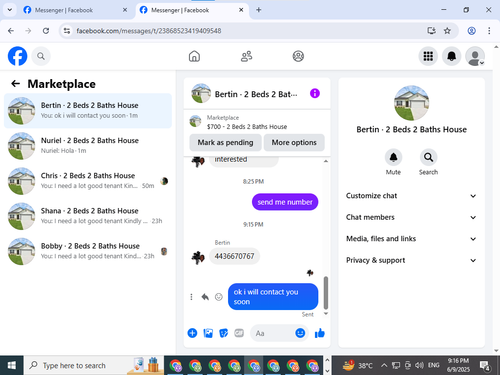The width and height of the screenshot is (500, 375).
Task: Open the Chris conversation in list
Action: click(x=88, y=181)
